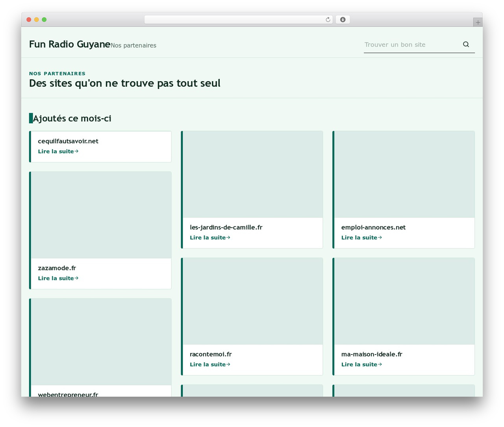Open the webentrepreneur.fr title link
The height and width of the screenshot is (427, 504).
68,394
